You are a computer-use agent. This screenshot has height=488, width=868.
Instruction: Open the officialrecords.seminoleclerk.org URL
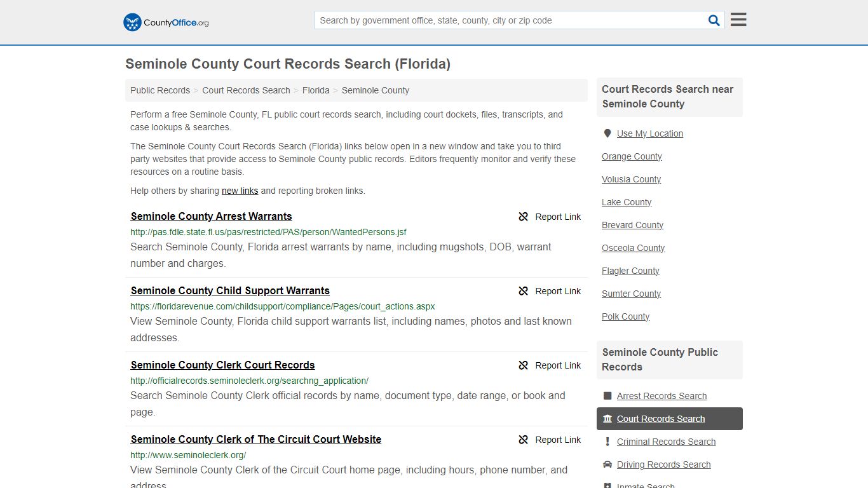point(249,381)
